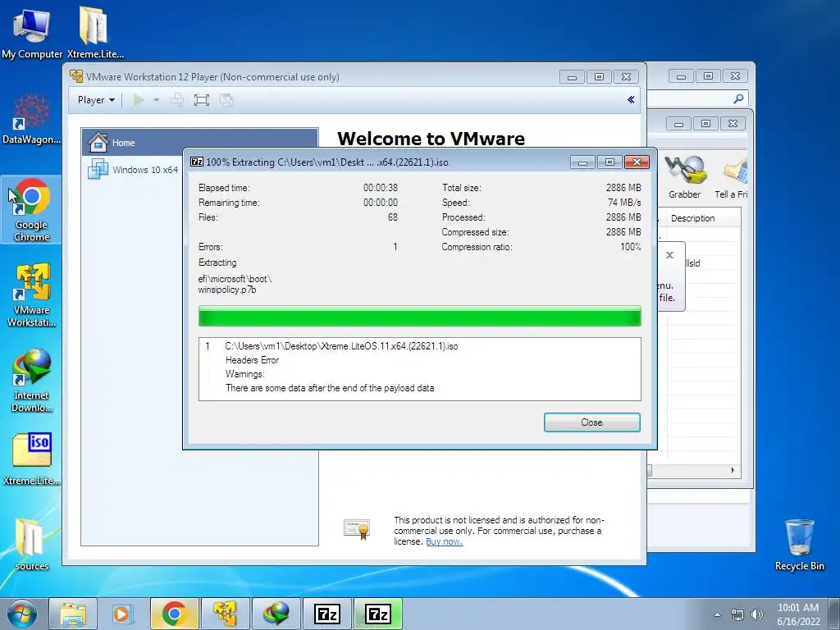Viewport: 840px width, 630px height.
Task: Click the payload data warning text
Action: (x=330, y=388)
